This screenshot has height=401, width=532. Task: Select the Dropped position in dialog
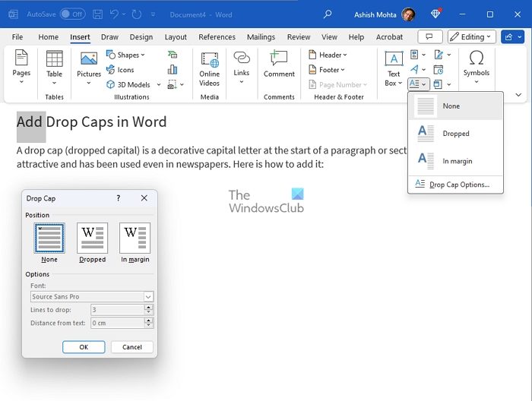pyautogui.click(x=93, y=239)
